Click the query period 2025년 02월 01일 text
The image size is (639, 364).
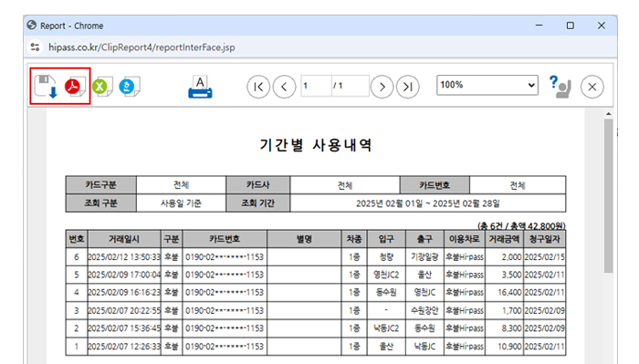point(389,203)
